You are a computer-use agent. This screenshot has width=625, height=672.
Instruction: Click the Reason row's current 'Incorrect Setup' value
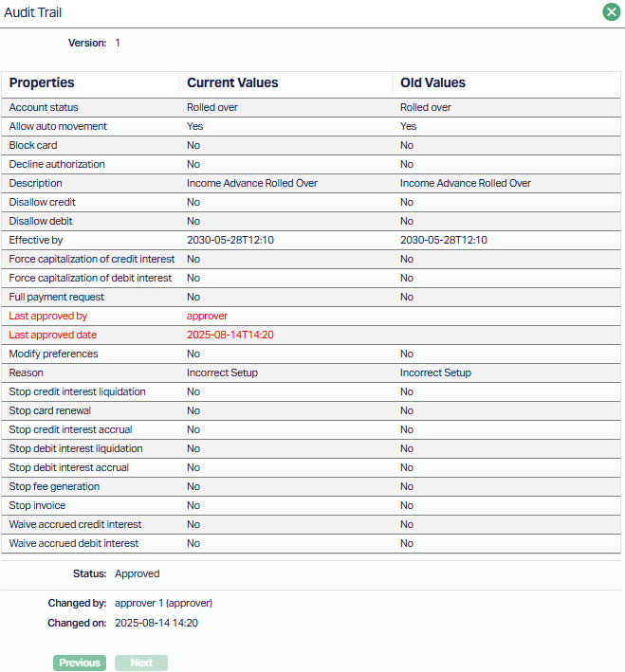pos(222,372)
